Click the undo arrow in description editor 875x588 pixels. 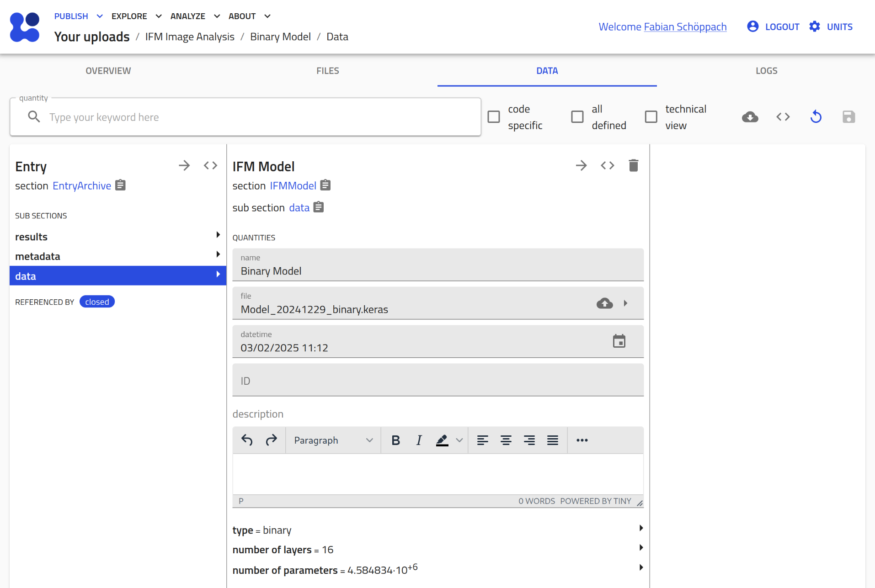[247, 440]
